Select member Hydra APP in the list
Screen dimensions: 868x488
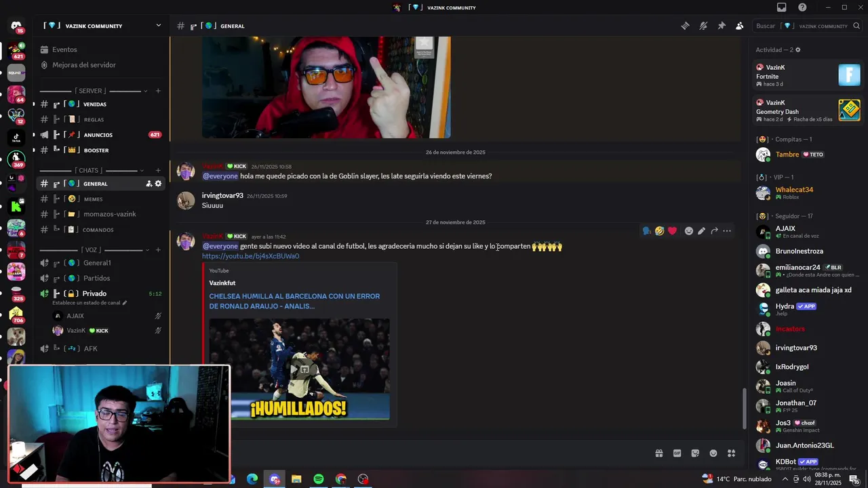pyautogui.click(x=808, y=309)
